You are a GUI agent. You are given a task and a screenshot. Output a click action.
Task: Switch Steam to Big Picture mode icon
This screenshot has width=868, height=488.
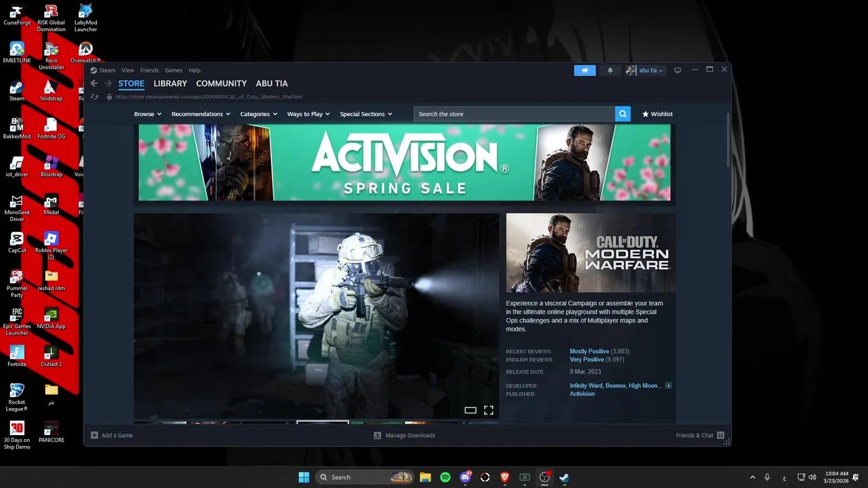click(677, 70)
